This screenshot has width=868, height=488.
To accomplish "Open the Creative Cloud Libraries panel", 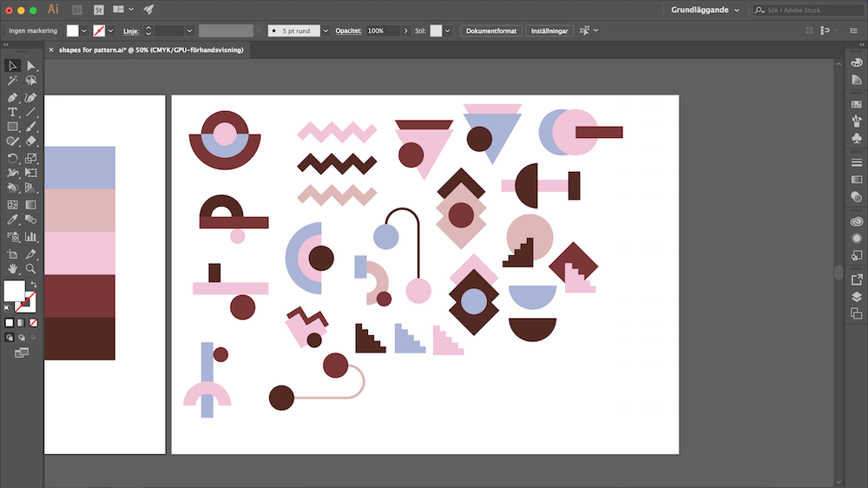I will 857,221.
